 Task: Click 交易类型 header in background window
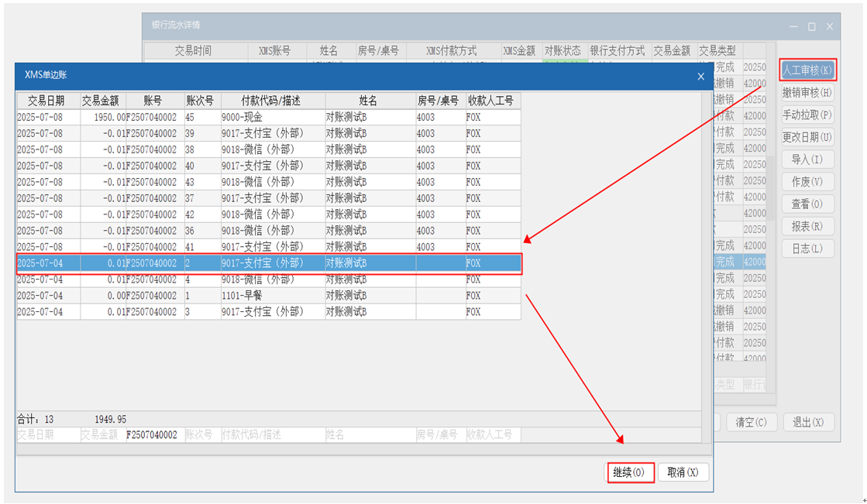click(x=719, y=51)
